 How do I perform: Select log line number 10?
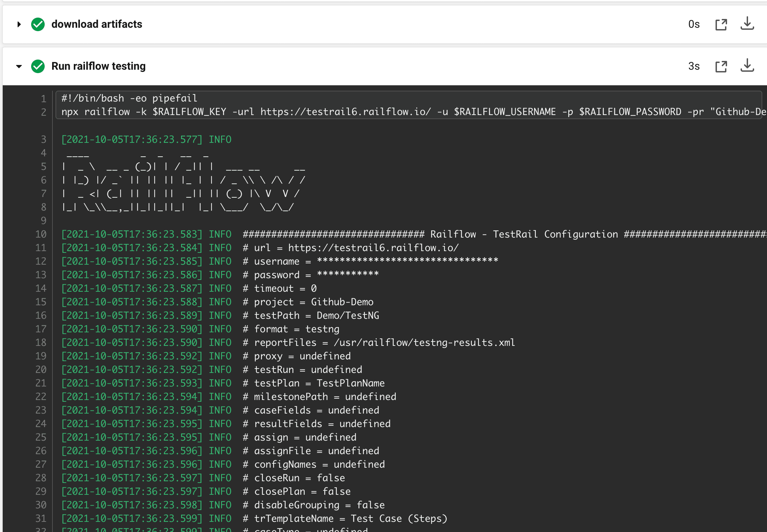41,234
